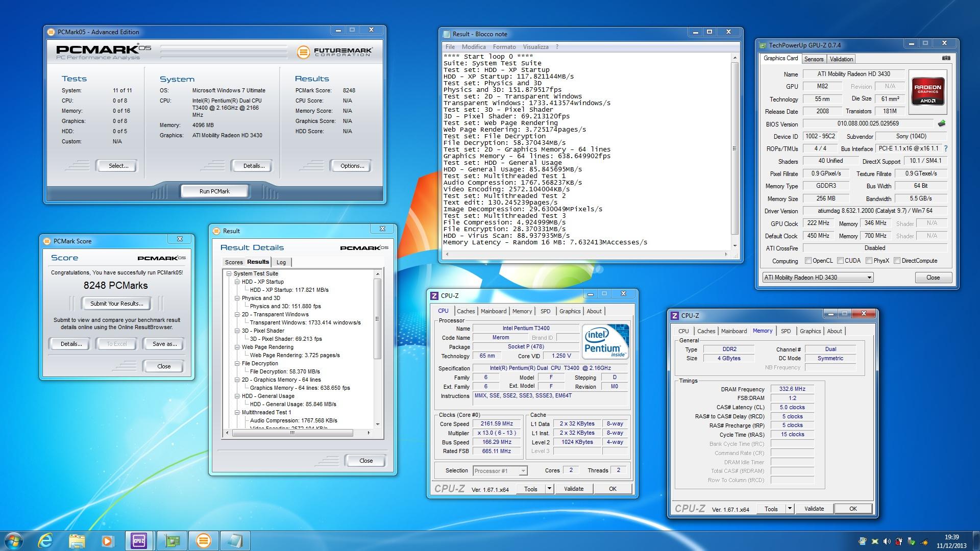Click the Notepad vertical scrollbar thumb
The image size is (980, 551).
734,148
